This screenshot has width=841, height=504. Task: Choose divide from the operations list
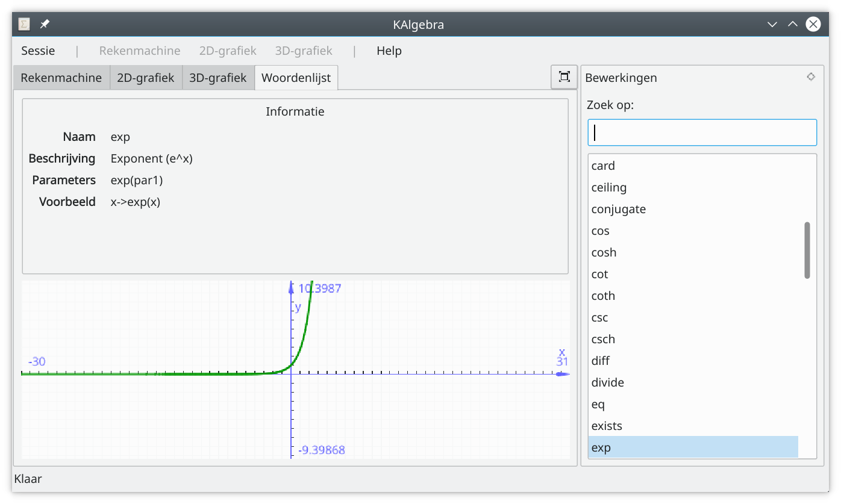pos(693,382)
